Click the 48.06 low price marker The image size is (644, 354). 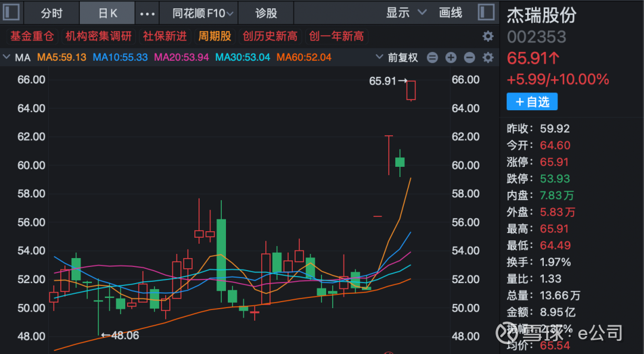click(120, 336)
